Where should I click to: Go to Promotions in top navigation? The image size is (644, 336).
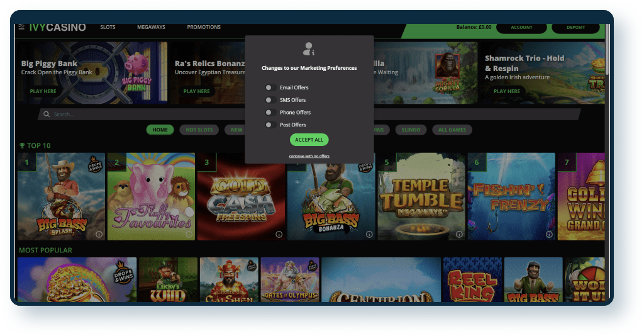204,28
